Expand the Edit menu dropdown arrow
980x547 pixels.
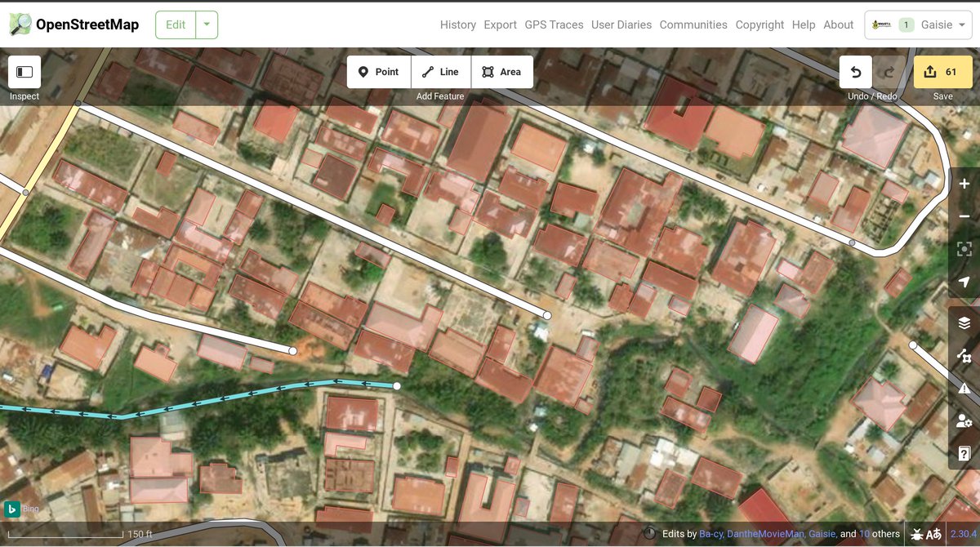207,24
